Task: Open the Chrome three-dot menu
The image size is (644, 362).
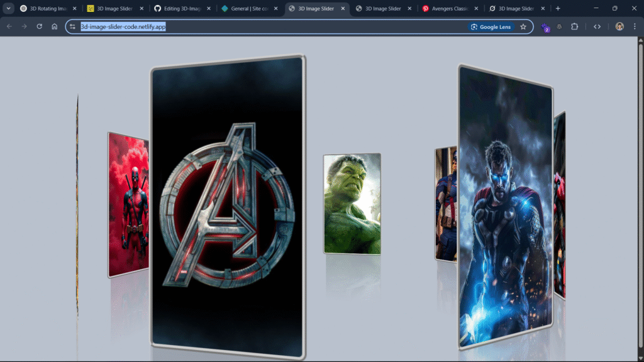Action: point(635,26)
